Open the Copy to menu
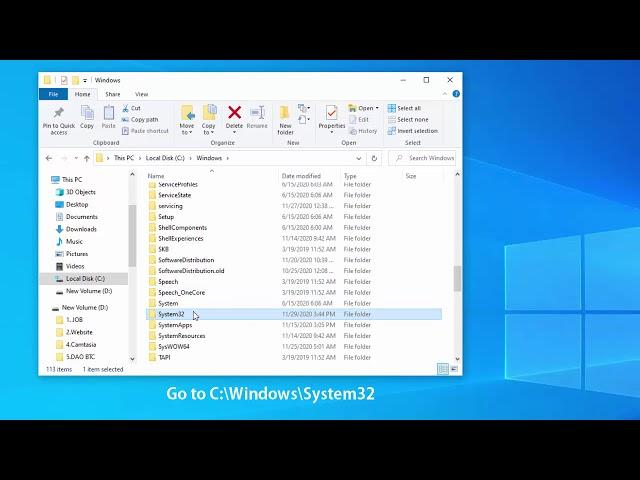Image resolution: width=640 pixels, height=480 pixels. 209,120
